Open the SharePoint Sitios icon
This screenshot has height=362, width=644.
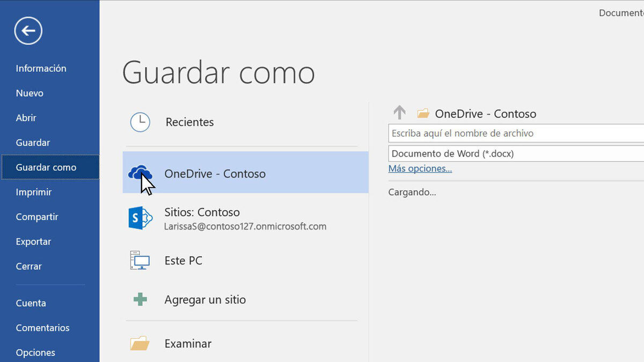coord(140,218)
